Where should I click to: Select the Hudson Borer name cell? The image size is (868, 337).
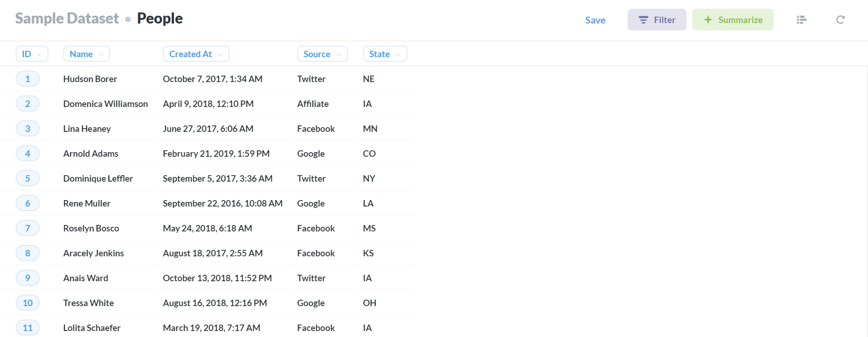click(90, 79)
